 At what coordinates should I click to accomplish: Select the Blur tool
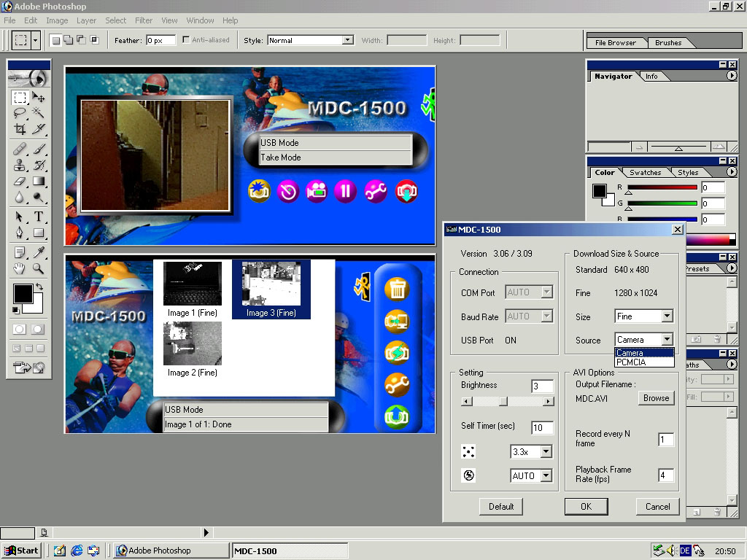pos(20,197)
